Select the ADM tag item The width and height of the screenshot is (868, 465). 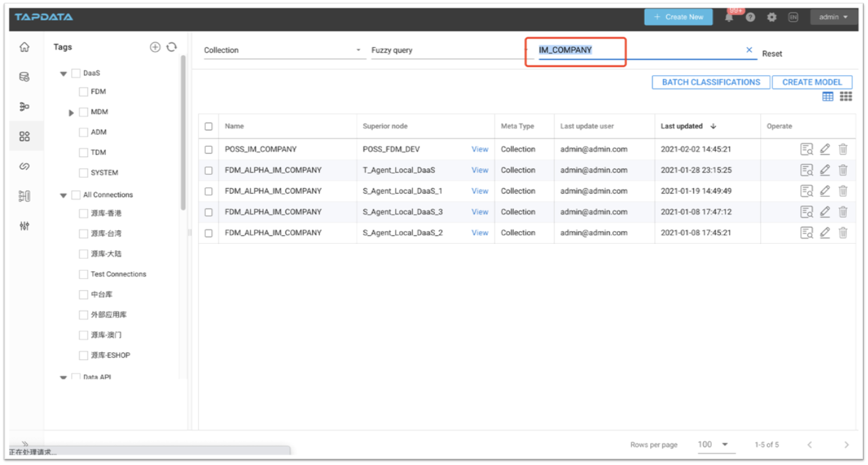pyautogui.click(x=99, y=132)
